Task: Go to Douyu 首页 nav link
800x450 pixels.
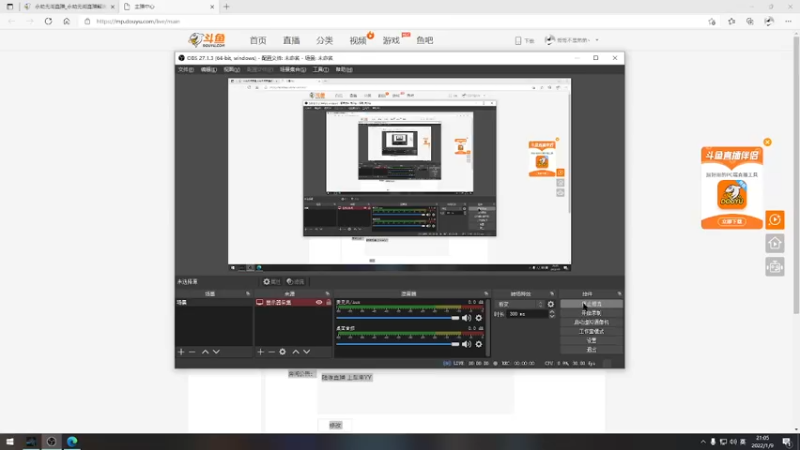Action: (258, 40)
